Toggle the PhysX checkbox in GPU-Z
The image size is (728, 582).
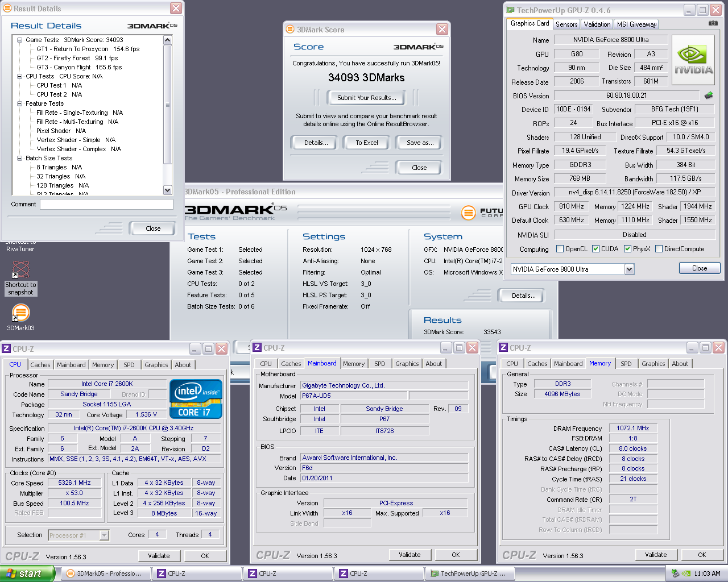point(627,248)
